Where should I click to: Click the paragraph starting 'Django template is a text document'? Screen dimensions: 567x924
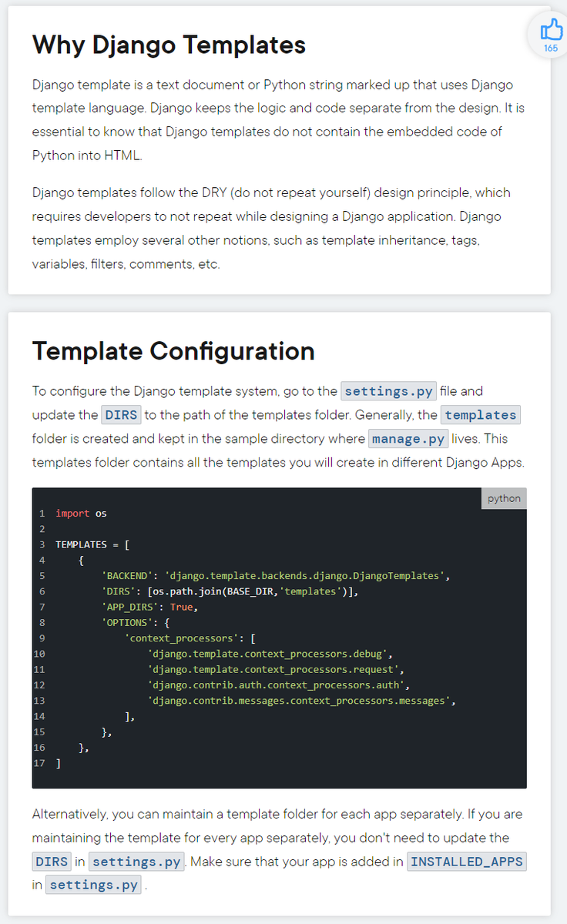pos(278,119)
